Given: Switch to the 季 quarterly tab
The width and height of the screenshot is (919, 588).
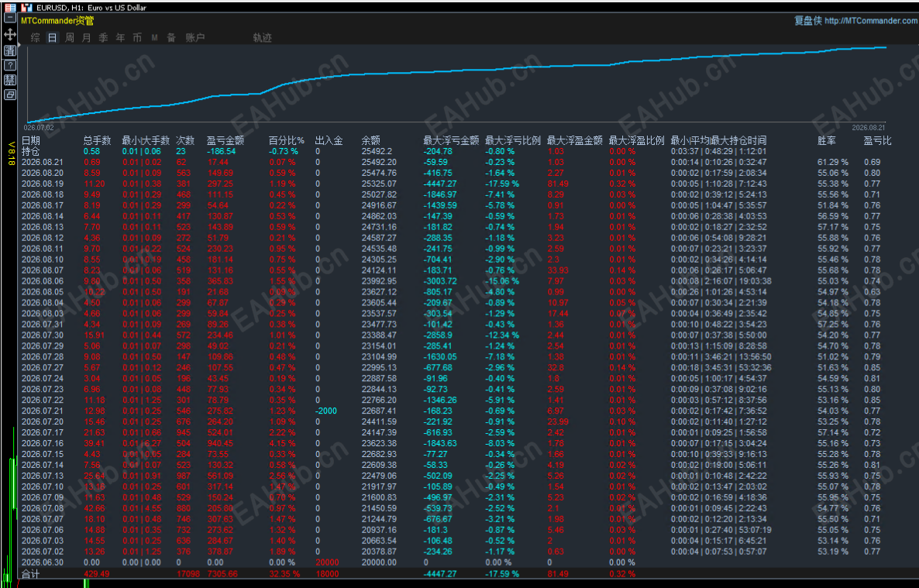Looking at the screenshot, I should pyautogui.click(x=103, y=37).
